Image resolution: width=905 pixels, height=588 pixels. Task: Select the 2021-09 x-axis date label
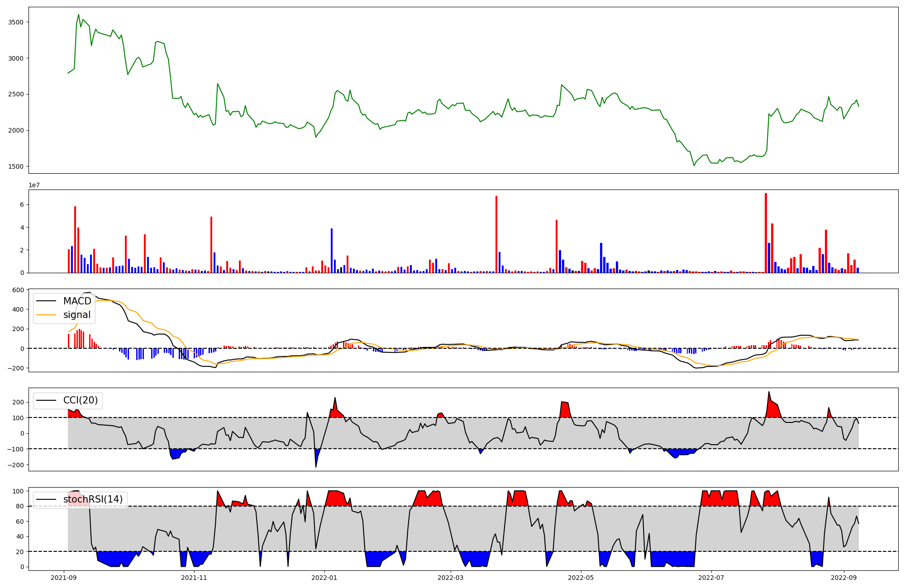pos(64,577)
